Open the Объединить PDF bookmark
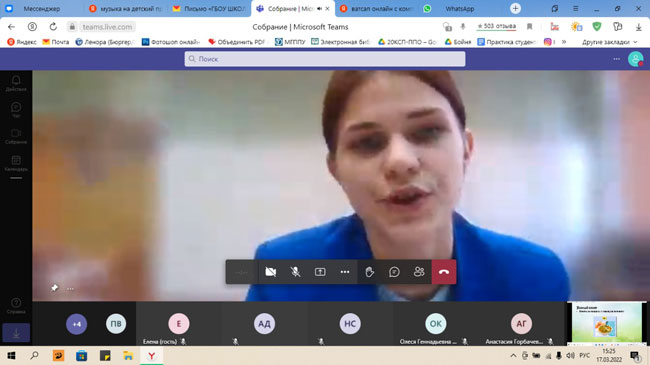Screen dimensions: 650x365 coord(236,42)
